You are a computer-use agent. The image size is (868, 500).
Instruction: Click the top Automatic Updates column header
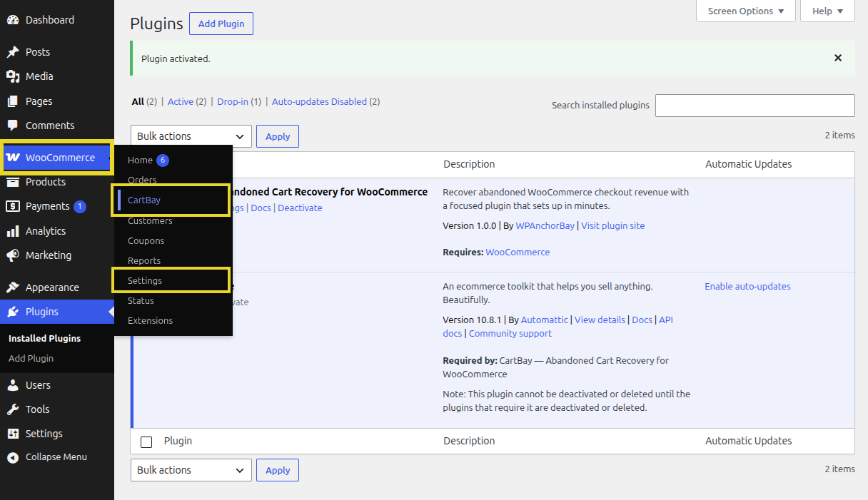(749, 164)
